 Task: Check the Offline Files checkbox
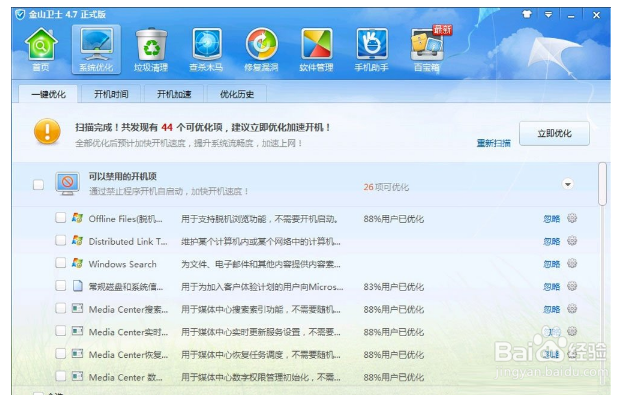click(60, 218)
